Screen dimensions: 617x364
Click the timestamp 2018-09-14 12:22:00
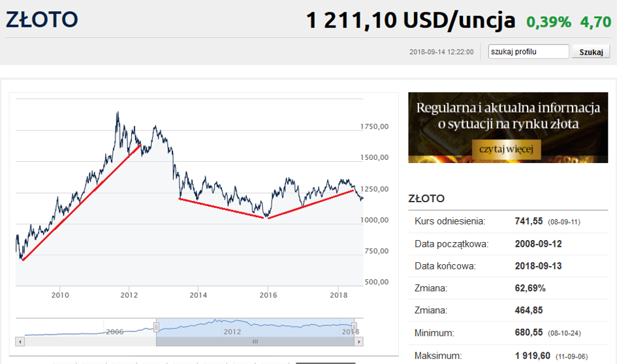(441, 52)
